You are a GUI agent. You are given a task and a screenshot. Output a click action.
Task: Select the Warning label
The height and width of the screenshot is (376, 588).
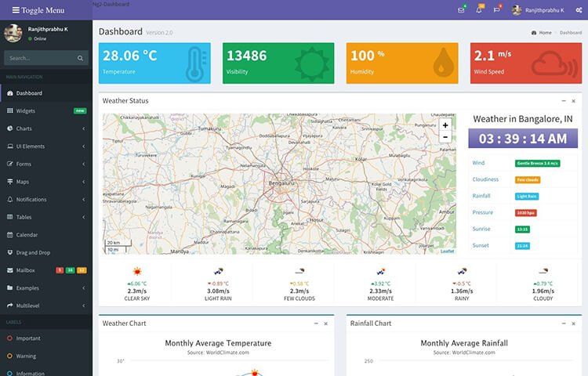[46, 356]
